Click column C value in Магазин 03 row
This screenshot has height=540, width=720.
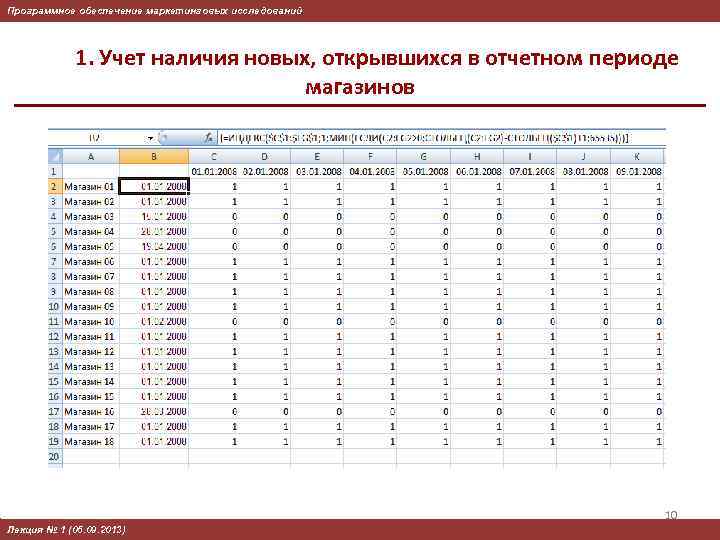click(x=214, y=217)
